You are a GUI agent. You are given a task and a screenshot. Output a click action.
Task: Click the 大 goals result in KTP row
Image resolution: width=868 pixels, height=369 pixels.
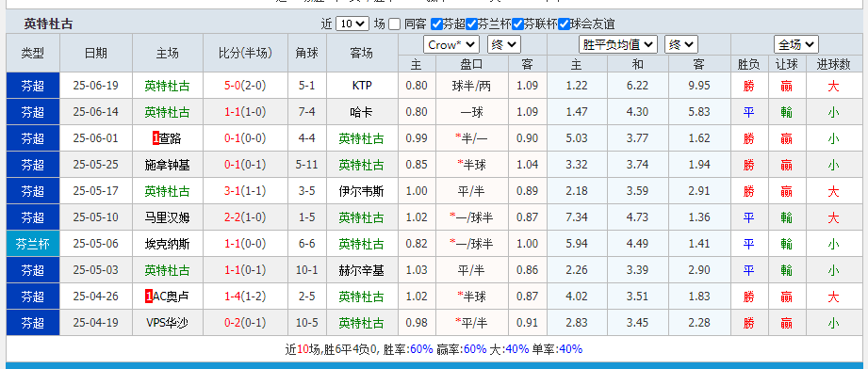coord(833,86)
